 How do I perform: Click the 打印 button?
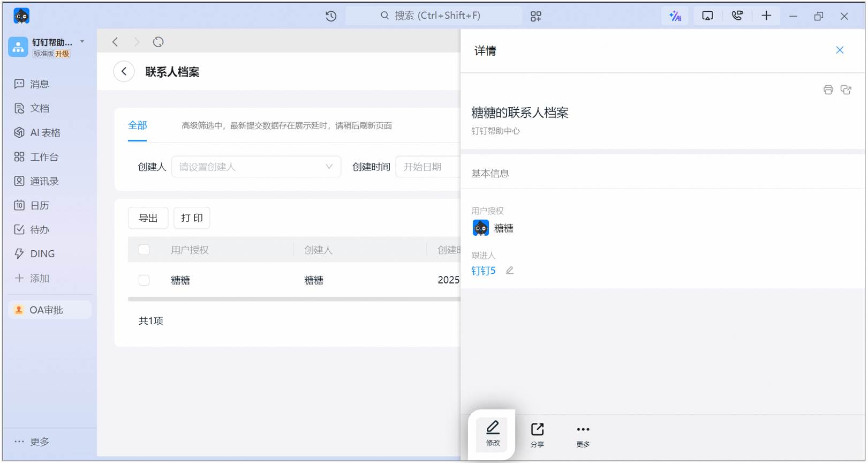(192, 218)
